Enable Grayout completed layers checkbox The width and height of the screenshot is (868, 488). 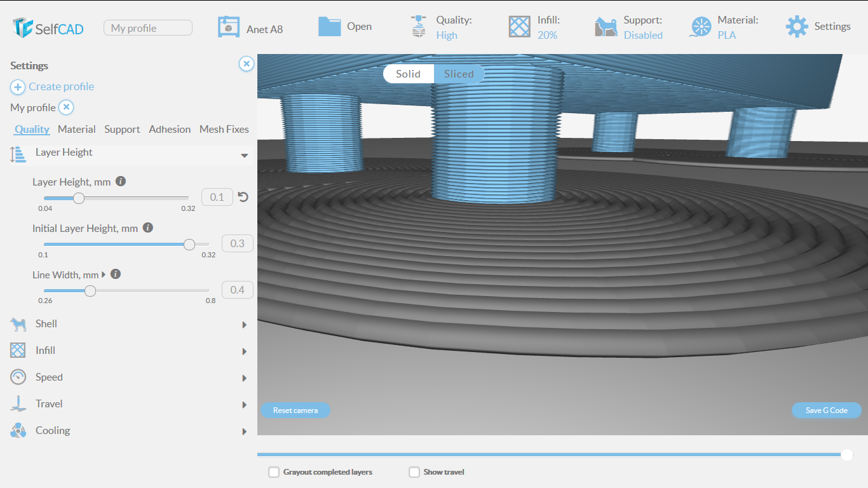click(x=274, y=472)
